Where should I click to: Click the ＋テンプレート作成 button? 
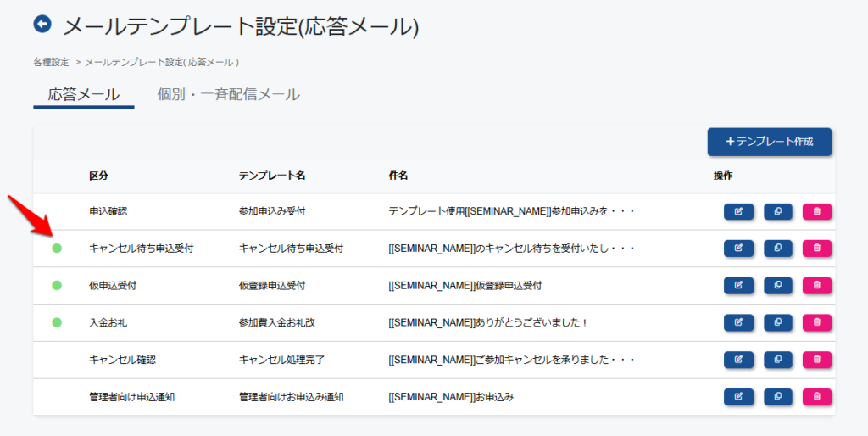[770, 142]
